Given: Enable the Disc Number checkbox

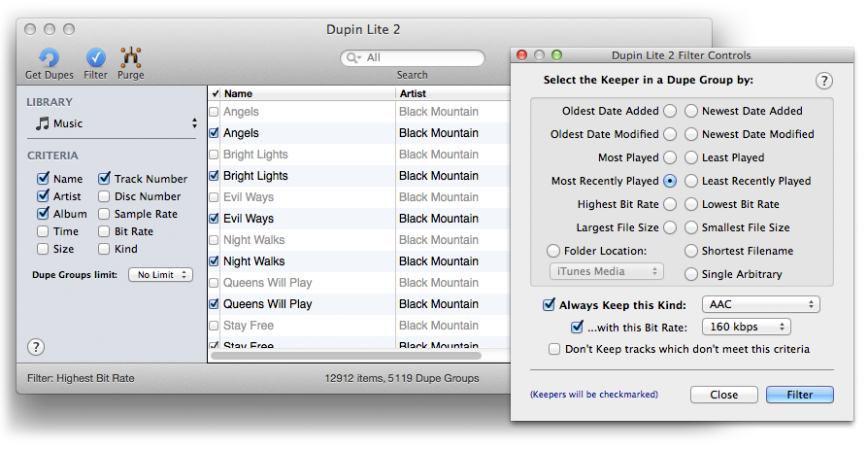Looking at the screenshot, I should pos(104,196).
